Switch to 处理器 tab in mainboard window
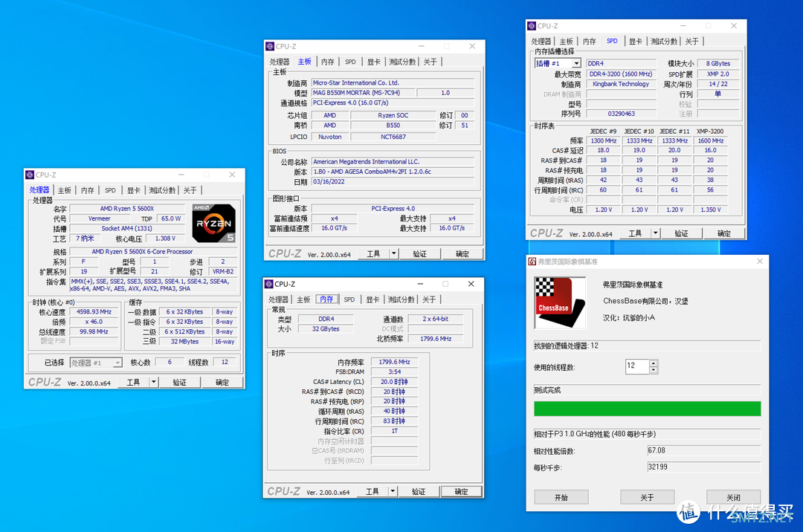The image size is (803, 532). [x=280, y=62]
